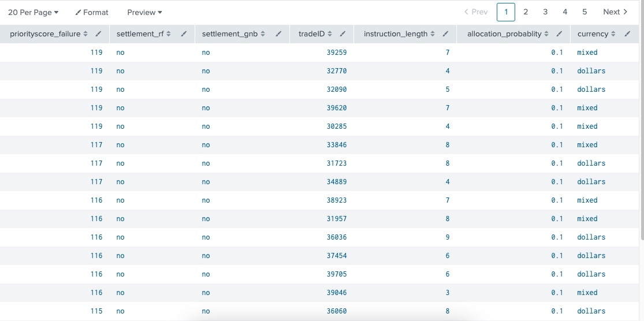
Task: Select results page 1
Action: (x=506, y=12)
